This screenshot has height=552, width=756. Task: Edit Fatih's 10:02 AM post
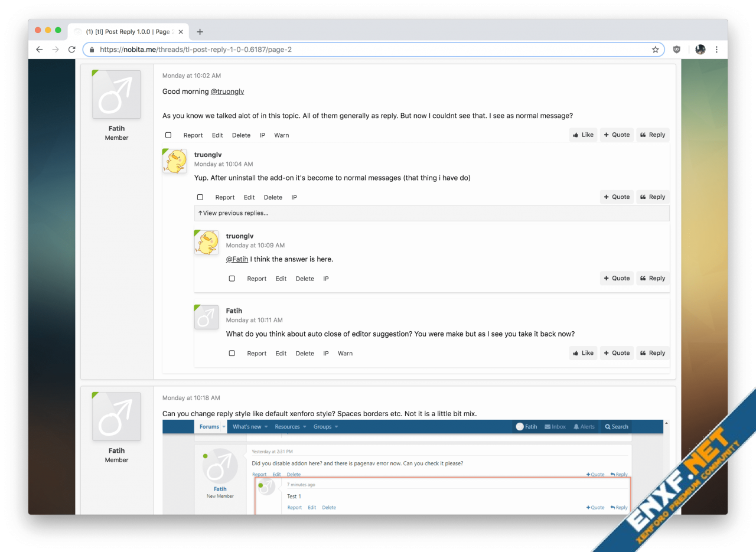coord(217,135)
